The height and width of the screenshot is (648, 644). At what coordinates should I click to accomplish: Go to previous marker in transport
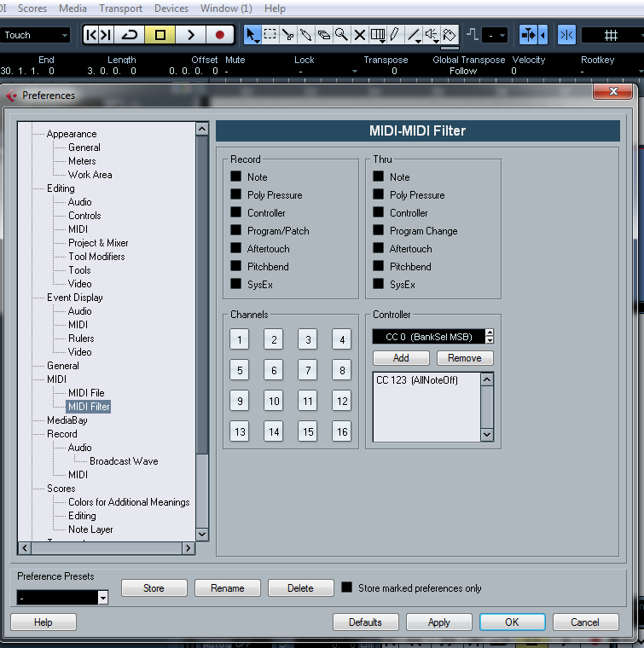click(91, 35)
